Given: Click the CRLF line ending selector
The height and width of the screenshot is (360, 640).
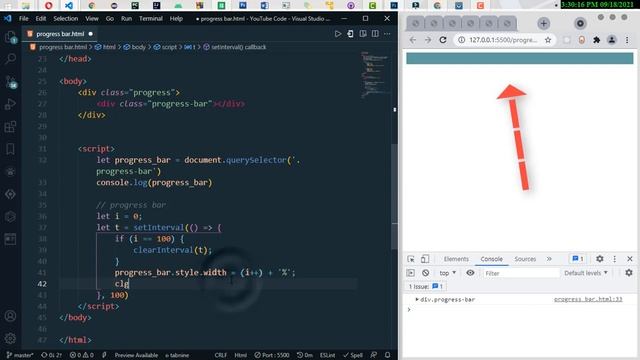Looking at the screenshot, I should click(x=220, y=355).
